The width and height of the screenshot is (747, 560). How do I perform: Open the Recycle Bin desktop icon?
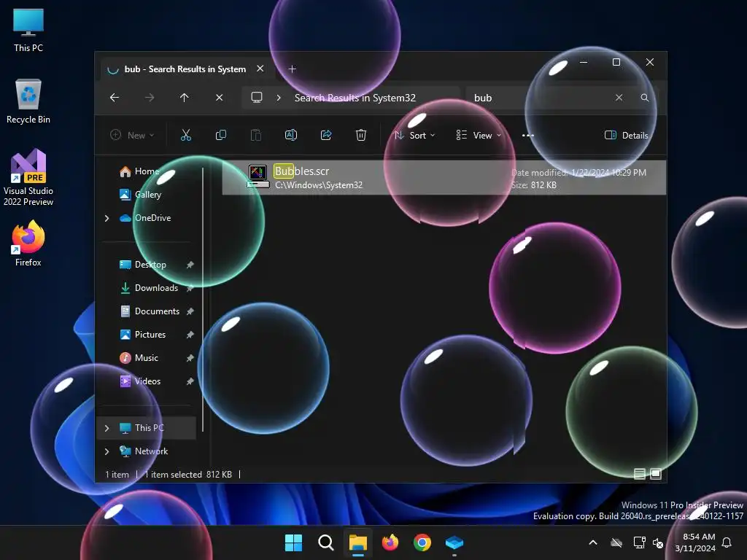(x=28, y=101)
